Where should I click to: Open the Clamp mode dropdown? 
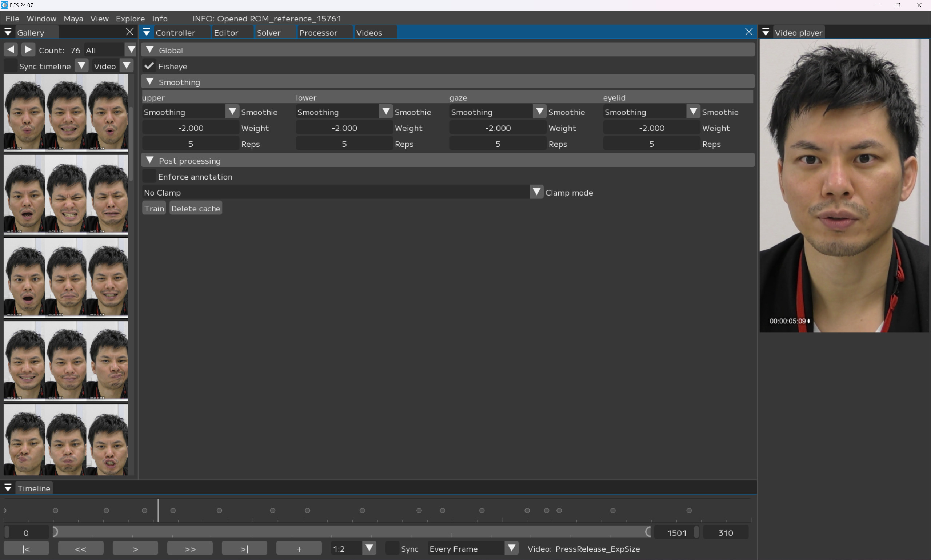(x=536, y=192)
